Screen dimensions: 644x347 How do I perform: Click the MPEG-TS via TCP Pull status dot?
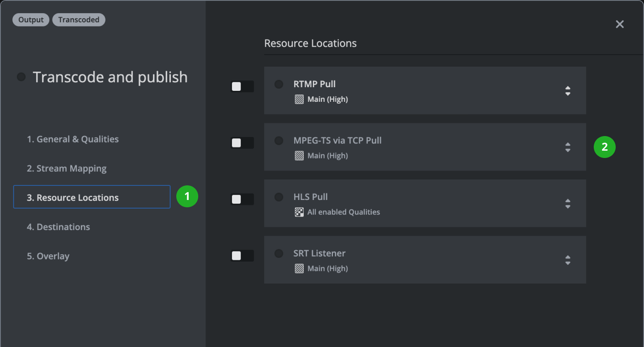pos(279,141)
